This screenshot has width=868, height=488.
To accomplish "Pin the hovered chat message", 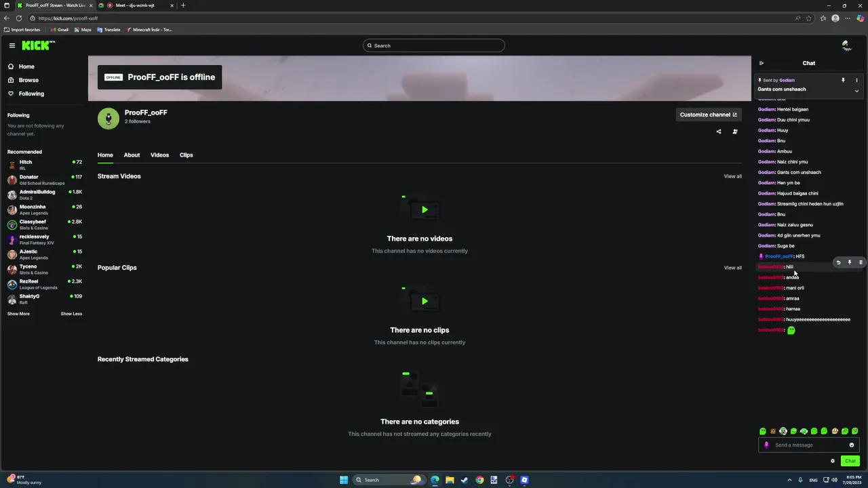I will point(849,262).
